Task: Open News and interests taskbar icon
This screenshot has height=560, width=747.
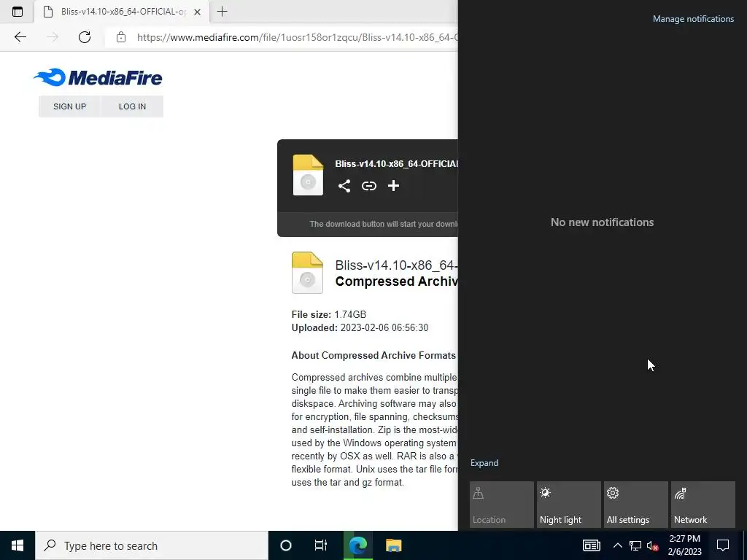Action: click(x=591, y=545)
